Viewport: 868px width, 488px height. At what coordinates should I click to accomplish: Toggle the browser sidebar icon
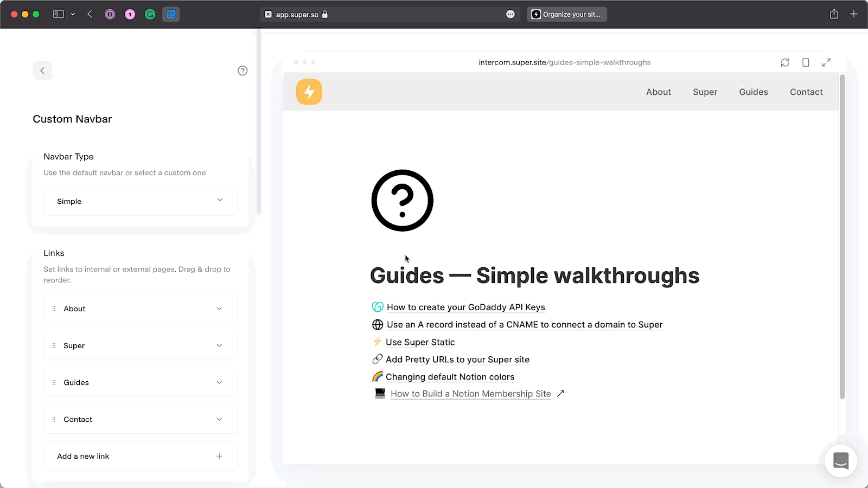(x=59, y=14)
